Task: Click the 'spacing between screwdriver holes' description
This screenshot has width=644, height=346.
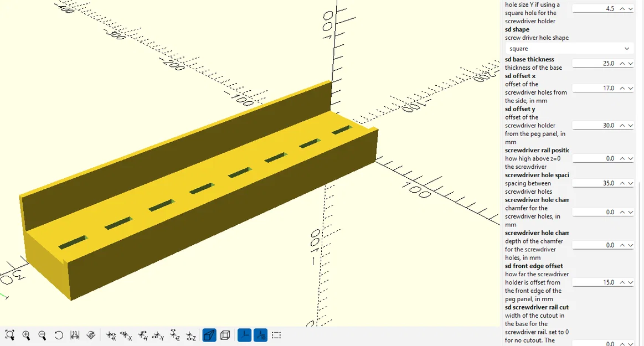Action: [529, 188]
